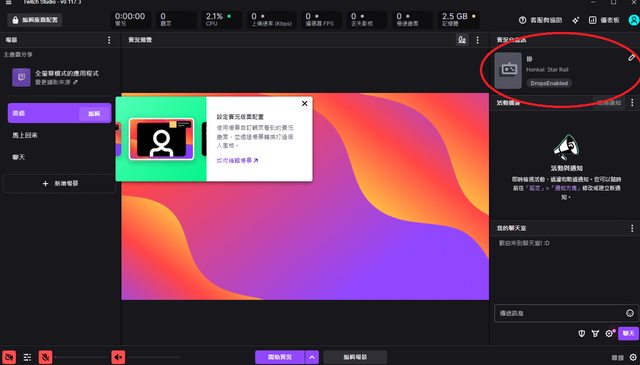Click the purple start stream button
Image resolution: width=640 pixels, height=365 pixels.
280,357
